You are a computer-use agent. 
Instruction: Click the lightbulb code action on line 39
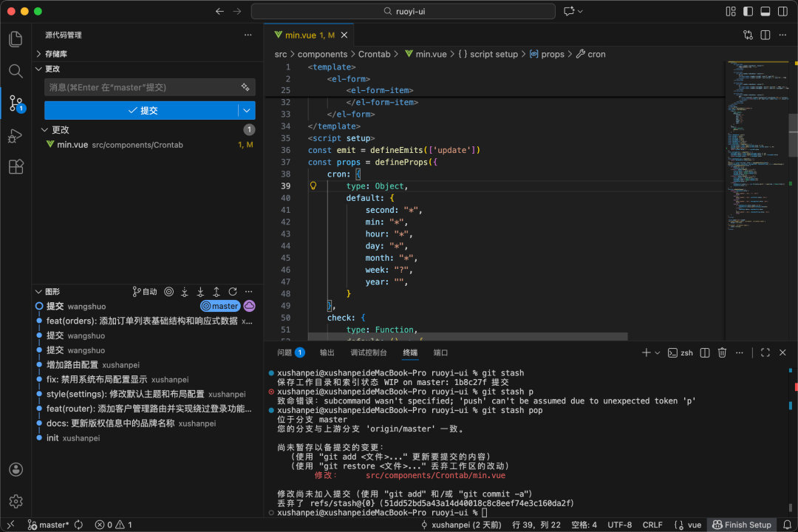click(313, 186)
